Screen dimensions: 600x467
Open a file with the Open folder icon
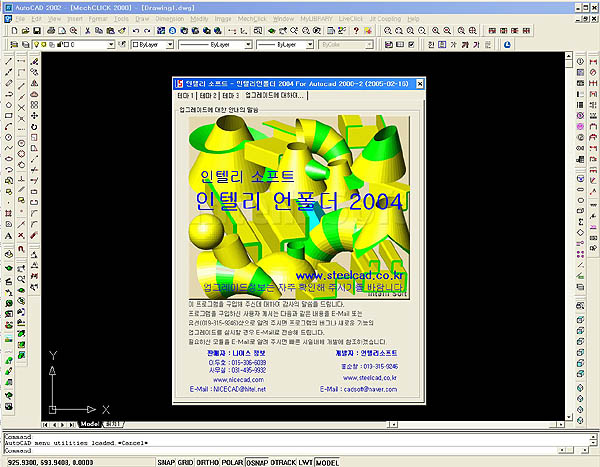click(x=25, y=31)
